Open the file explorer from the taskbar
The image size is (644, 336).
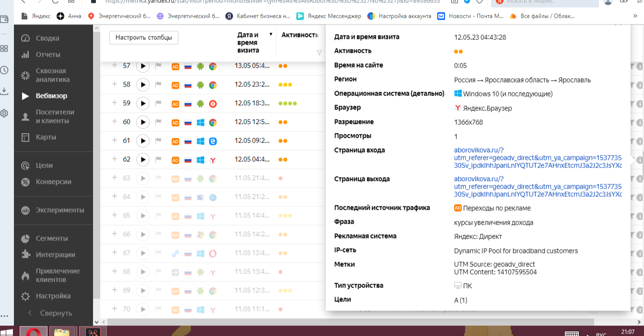point(61,332)
